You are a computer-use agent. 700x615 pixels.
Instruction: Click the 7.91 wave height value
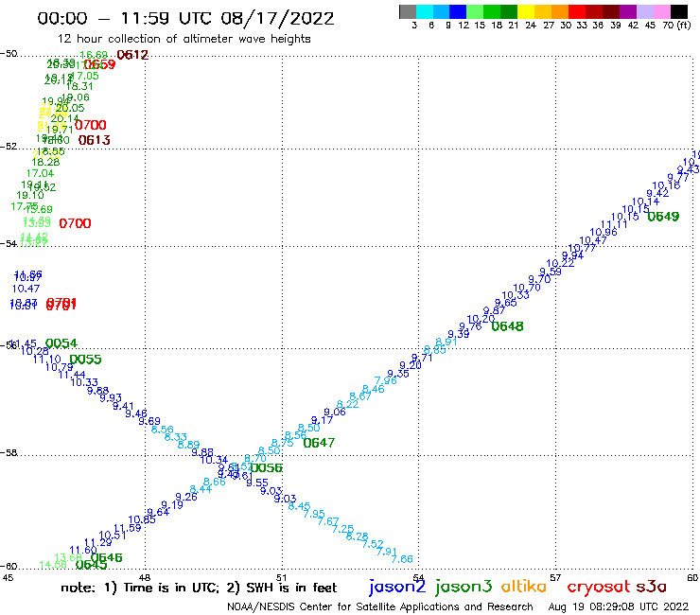(387, 552)
